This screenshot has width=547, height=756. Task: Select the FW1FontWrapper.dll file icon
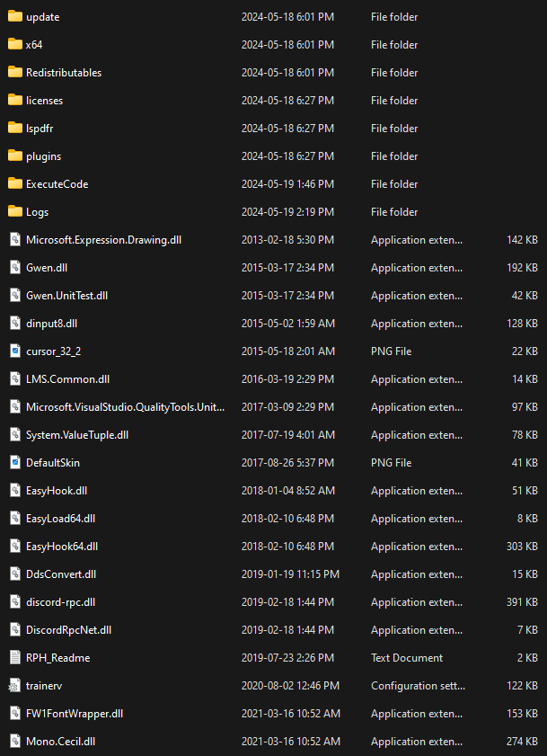point(15,714)
